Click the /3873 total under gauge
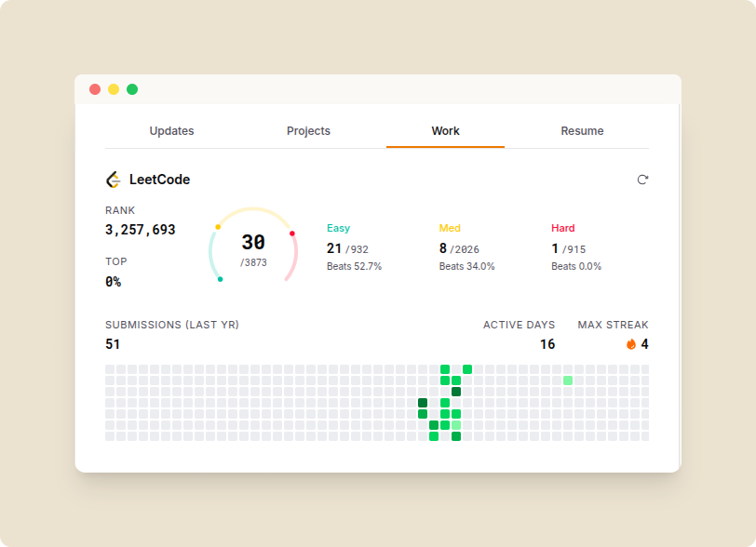This screenshot has width=756, height=547. (x=253, y=262)
